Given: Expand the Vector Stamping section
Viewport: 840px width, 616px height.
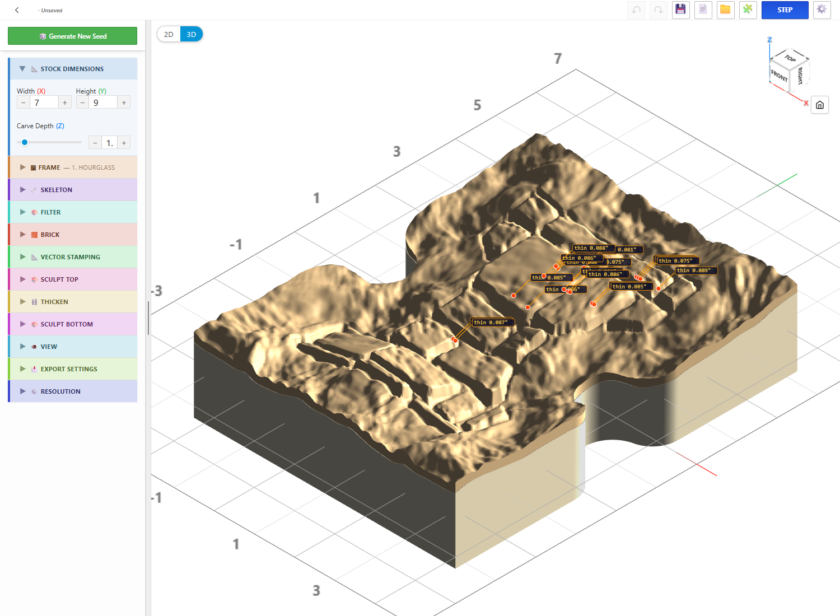Looking at the screenshot, I should point(73,257).
